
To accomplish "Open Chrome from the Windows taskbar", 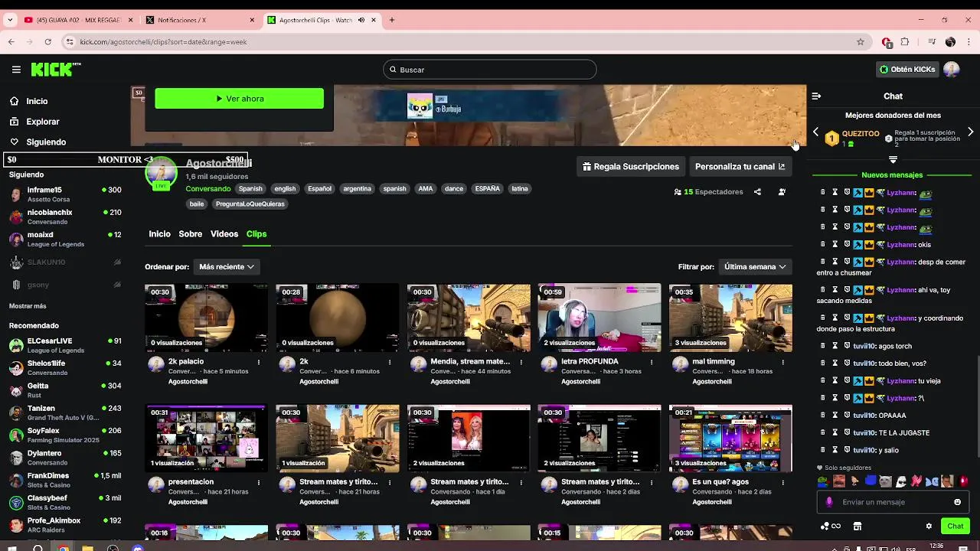I will pos(63,548).
